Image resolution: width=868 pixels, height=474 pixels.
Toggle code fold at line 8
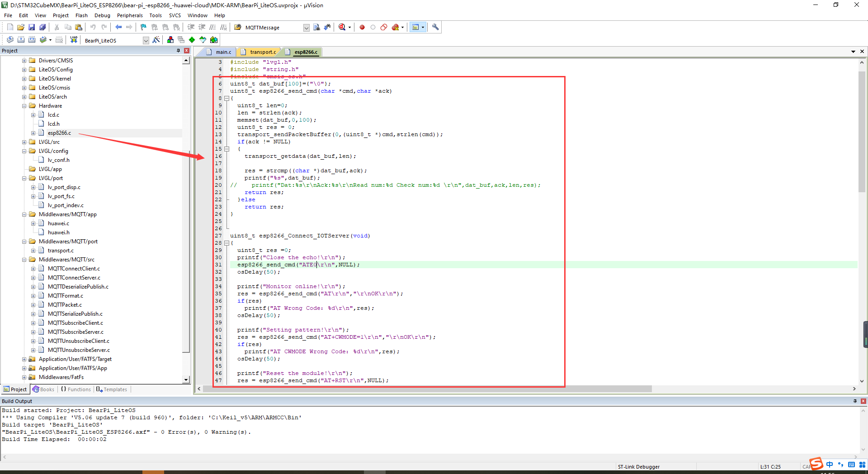[227, 98]
